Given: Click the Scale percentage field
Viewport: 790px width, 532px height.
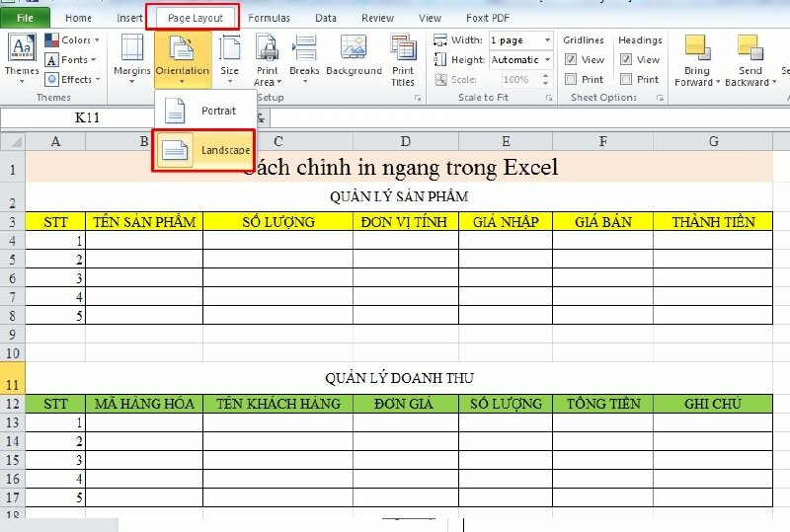Looking at the screenshot, I should coord(516,79).
